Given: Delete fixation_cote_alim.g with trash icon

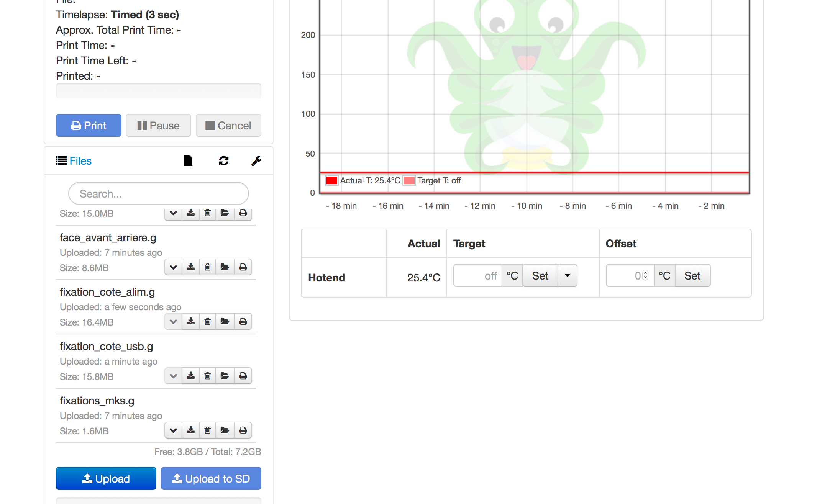Looking at the screenshot, I should click(x=208, y=321).
